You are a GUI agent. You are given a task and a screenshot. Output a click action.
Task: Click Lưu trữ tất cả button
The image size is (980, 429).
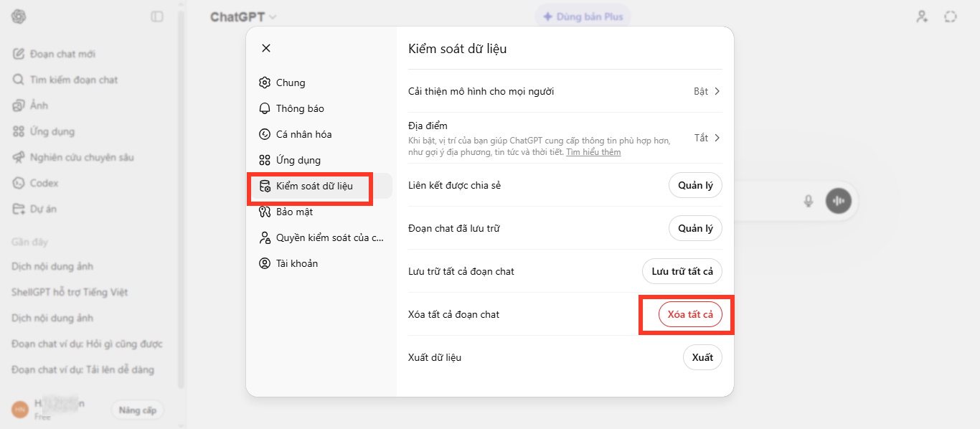click(682, 271)
